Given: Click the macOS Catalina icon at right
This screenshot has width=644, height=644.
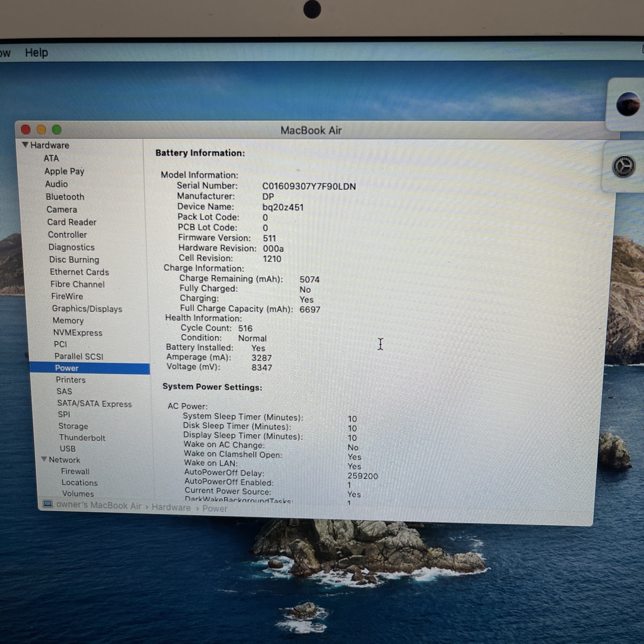Looking at the screenshot, I should [628, 104].
